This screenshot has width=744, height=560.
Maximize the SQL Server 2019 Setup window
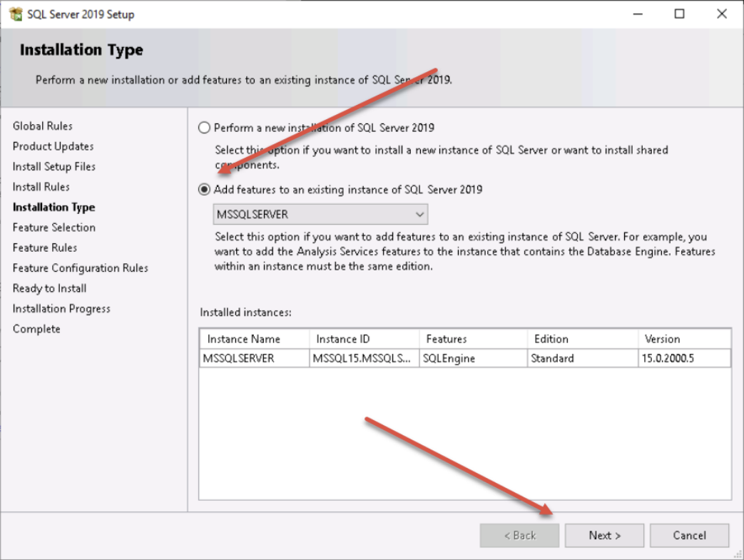tap(680, 14)
